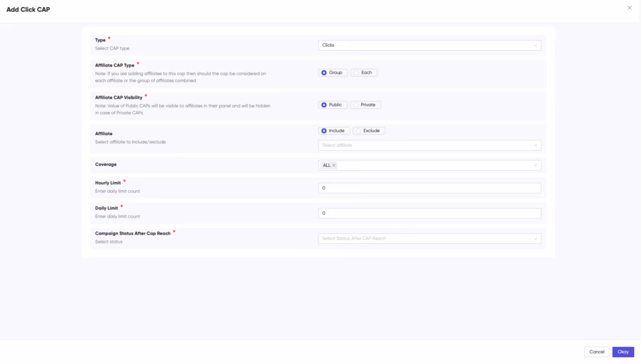This screenshot has height=364, width=641.
Task: Select Exclude affiliate option
Action: coord(369,131)
